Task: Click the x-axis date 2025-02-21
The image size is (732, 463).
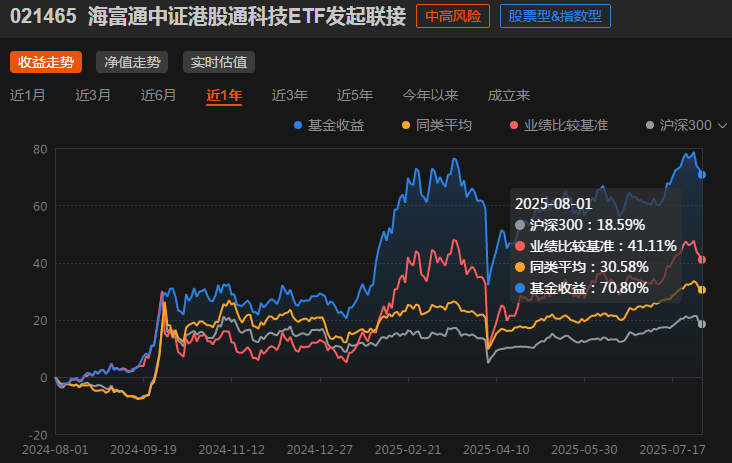Action: (408, 449)
